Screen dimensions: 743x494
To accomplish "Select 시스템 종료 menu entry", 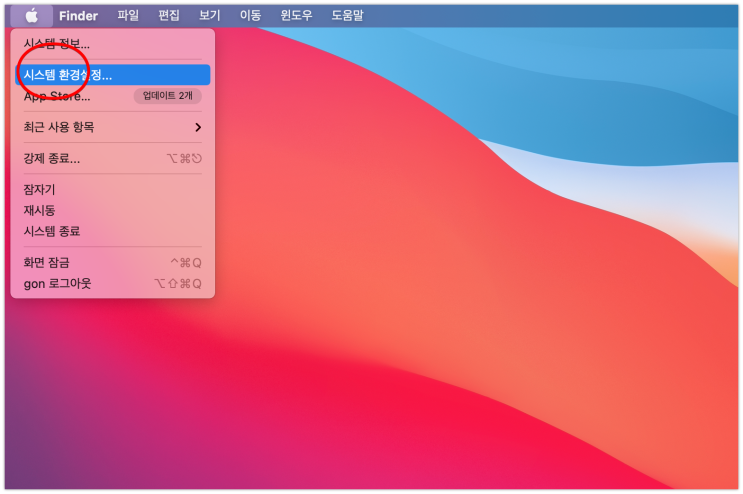I will [113, 231].
